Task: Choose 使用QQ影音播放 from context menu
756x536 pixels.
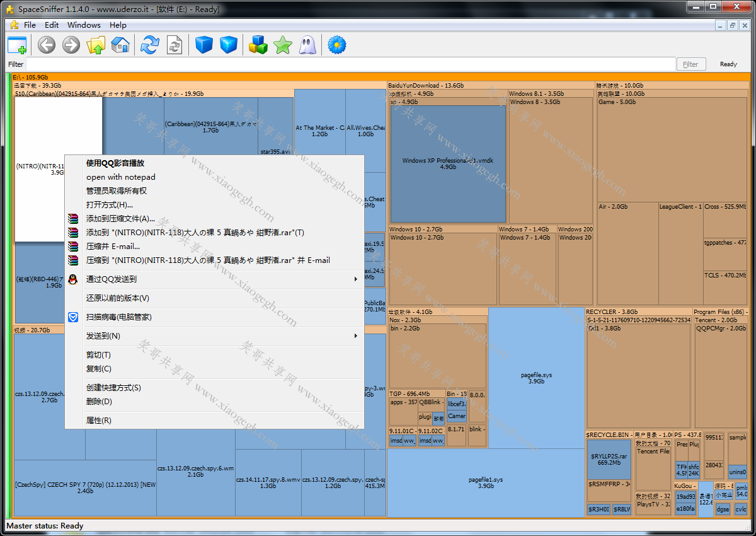Action: (x=214, y=163)
